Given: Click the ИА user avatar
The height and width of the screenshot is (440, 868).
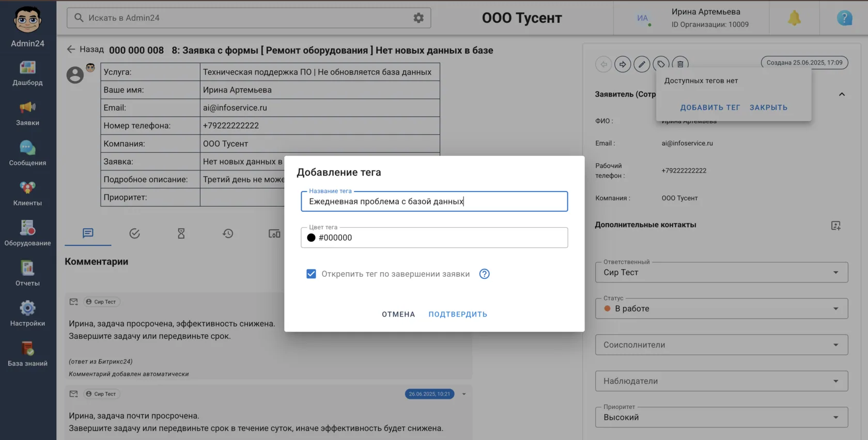Looking at the screenshot, I should 642,18.
